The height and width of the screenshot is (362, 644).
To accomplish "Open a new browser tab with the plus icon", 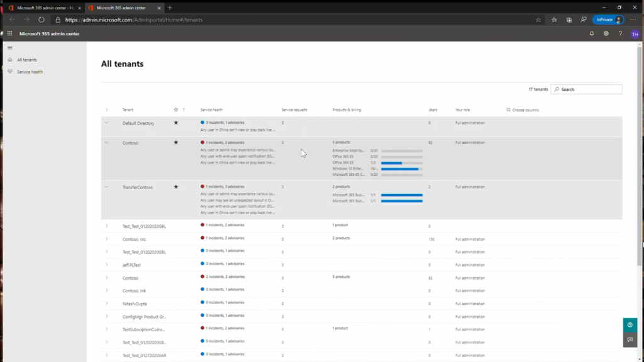I will 170,8.
